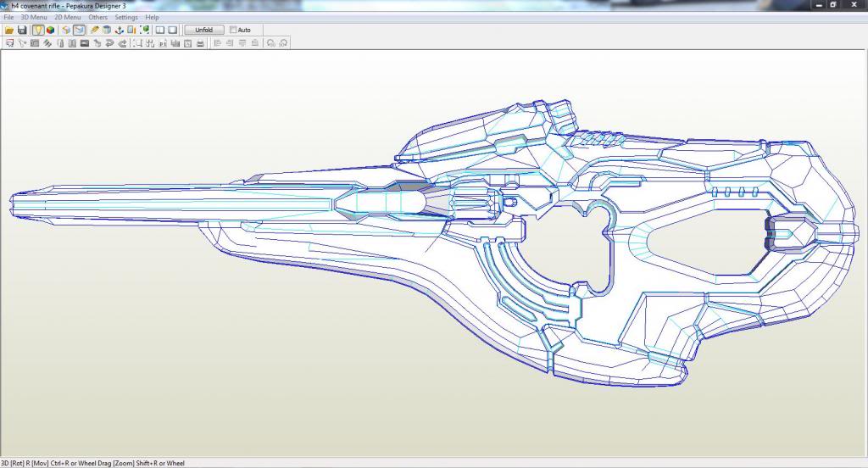Image resolution: width=868 pixels, height=468 pixels.
Task: Toggle the light bulb lighting button
Action: 38,30
